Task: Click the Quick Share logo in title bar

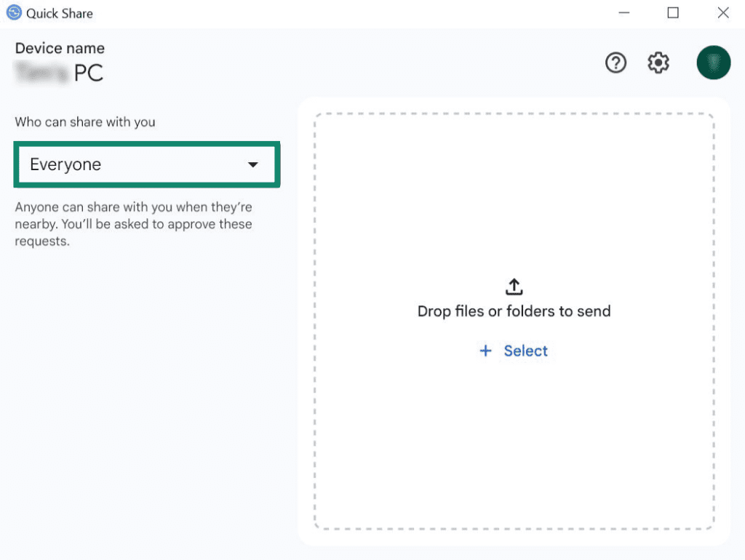Action: tap(14, 12)
